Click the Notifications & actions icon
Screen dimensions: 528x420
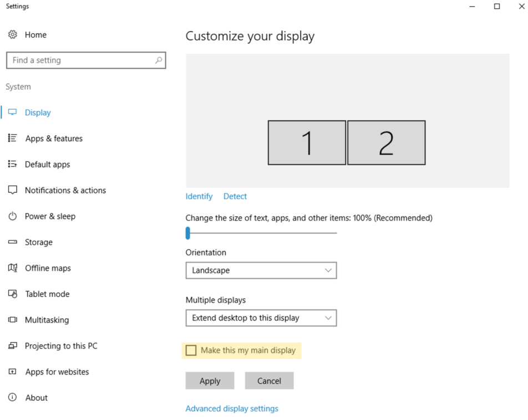12,190
